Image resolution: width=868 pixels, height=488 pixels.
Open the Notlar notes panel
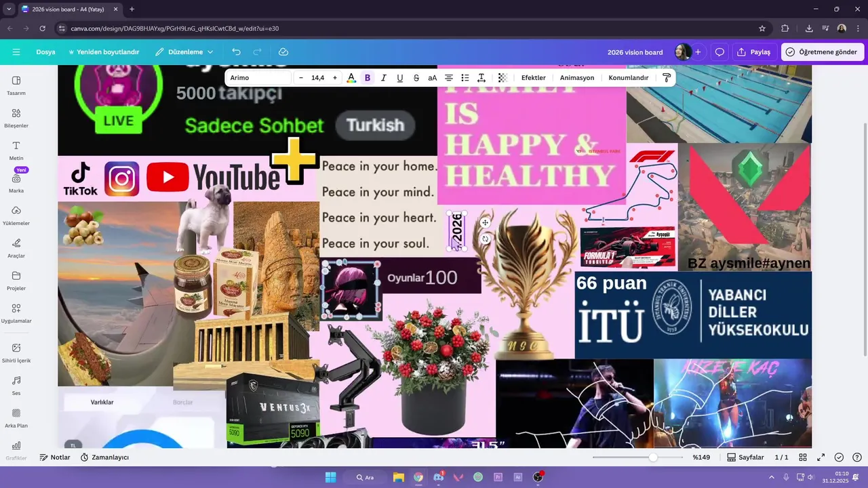(55, 457)
